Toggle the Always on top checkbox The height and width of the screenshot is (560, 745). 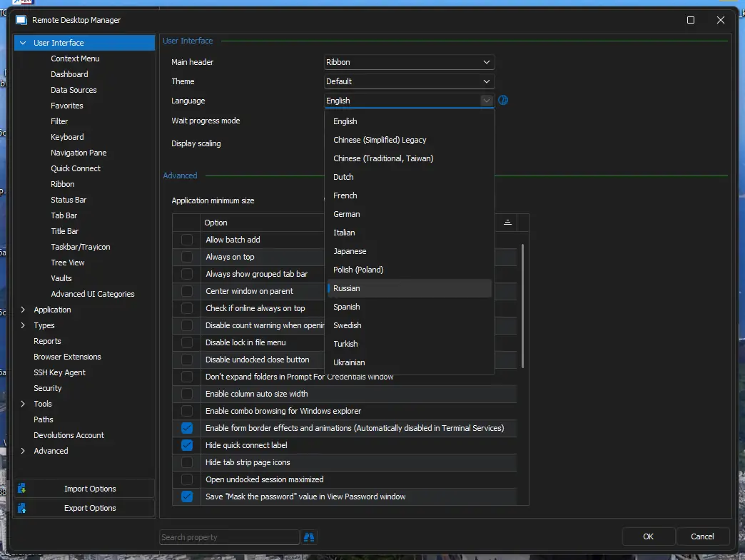[187, 257]
